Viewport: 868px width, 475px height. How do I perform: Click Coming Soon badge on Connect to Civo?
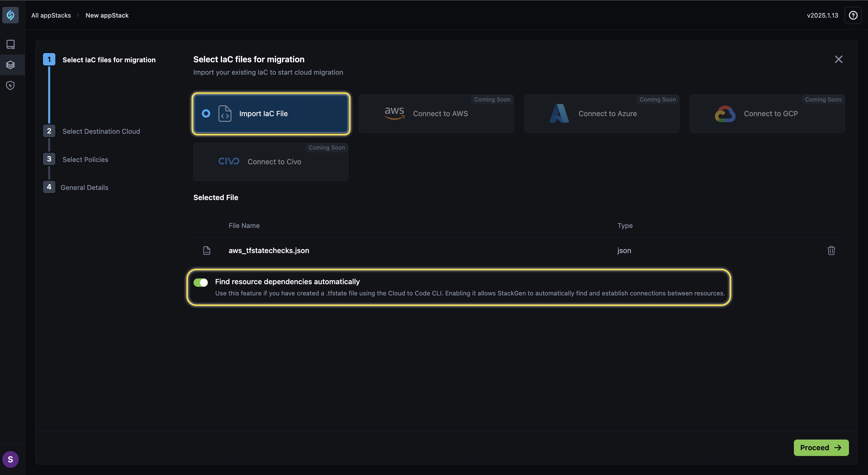tap(326, 148)
